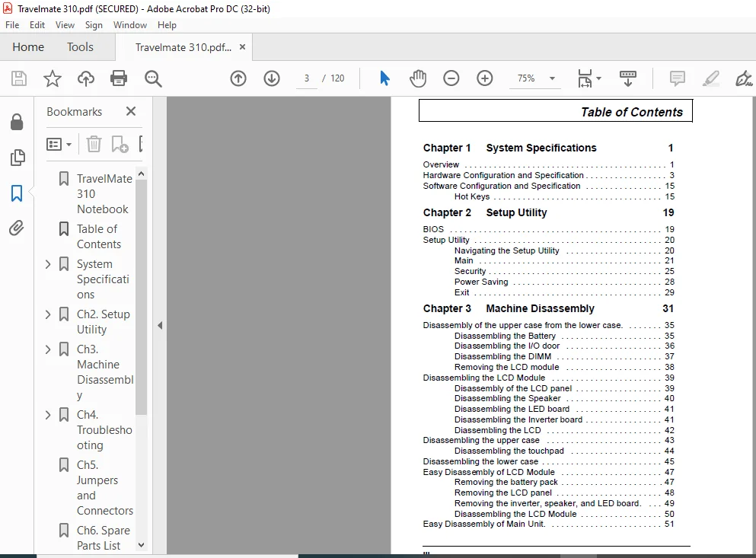The width and height of the screenshot is (756, 558).
Task: Click Chapter 1 System Specifications heading
Action: point(509,148)
